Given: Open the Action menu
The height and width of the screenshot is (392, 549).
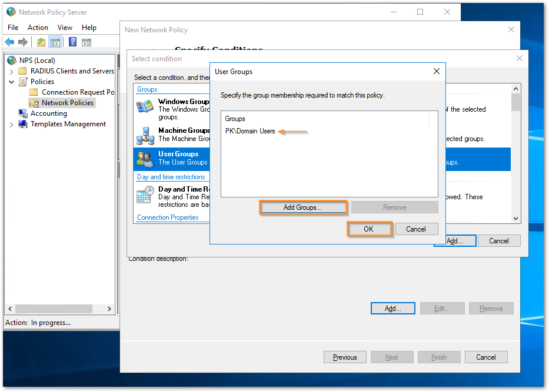Looking at the screenshot, I should [38, 28].
